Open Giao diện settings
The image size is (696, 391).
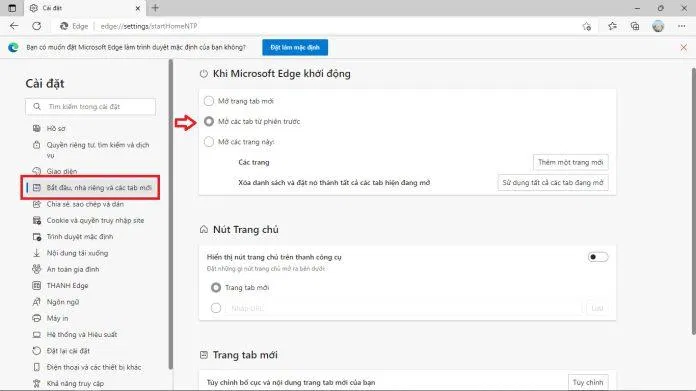62,171
